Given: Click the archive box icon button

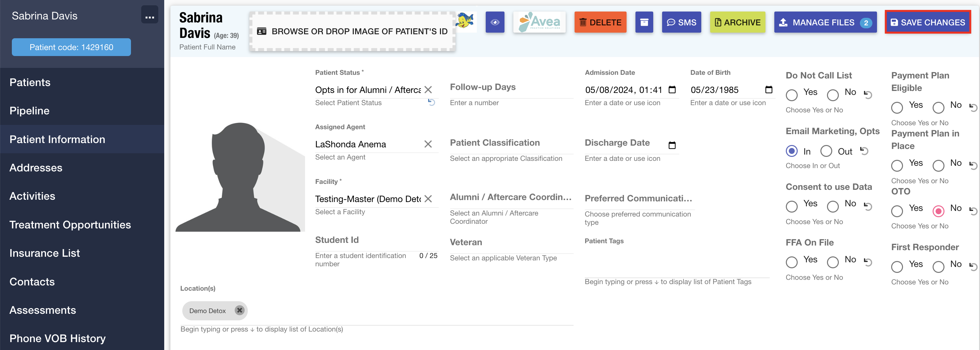Looking at the screenshot, I should tap(644, 22).
